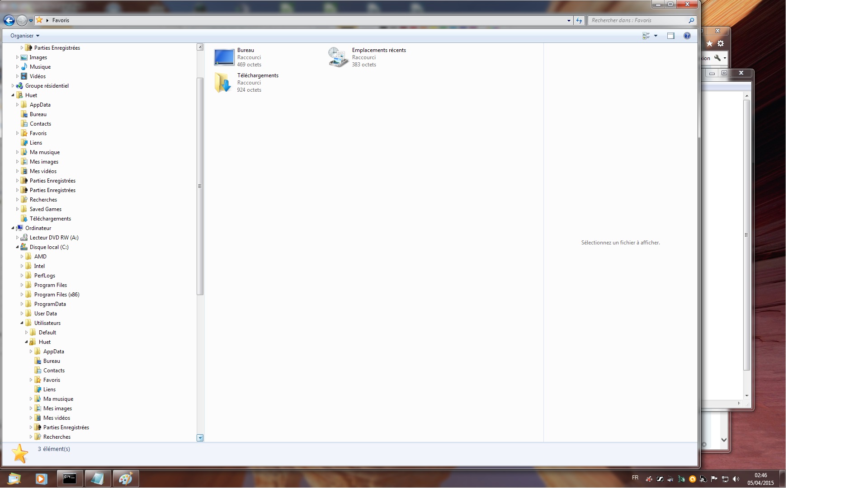
Task: Open the Help question mark icon
Action: click(687, 36)
